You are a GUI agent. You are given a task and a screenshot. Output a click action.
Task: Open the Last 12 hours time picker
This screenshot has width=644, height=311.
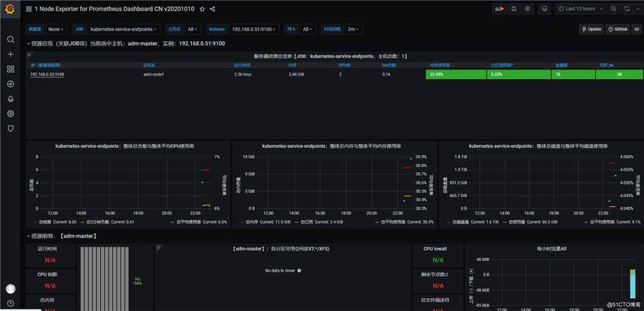[580, 9]
